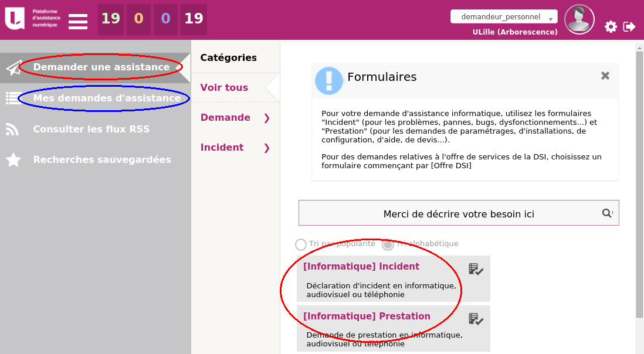Select the sort by popularity radio button
The height and width of the screenshot is (354, 644).
[x=301, y=244]
